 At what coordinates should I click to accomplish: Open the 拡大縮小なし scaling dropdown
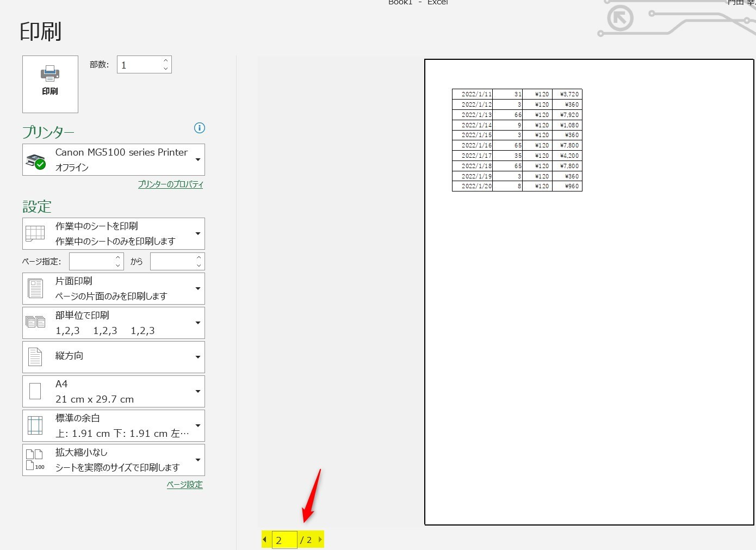[x=114, y=460]
